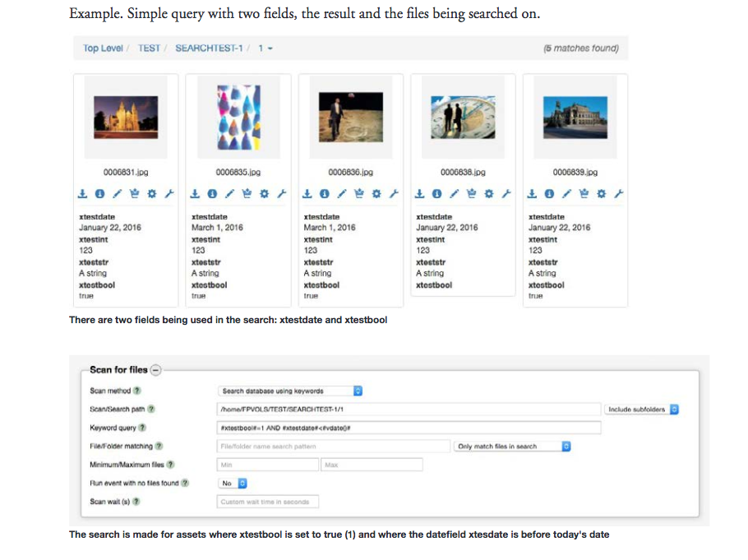Open help icon next to Keyword query
748x560 pixels.
click(142, 428)
